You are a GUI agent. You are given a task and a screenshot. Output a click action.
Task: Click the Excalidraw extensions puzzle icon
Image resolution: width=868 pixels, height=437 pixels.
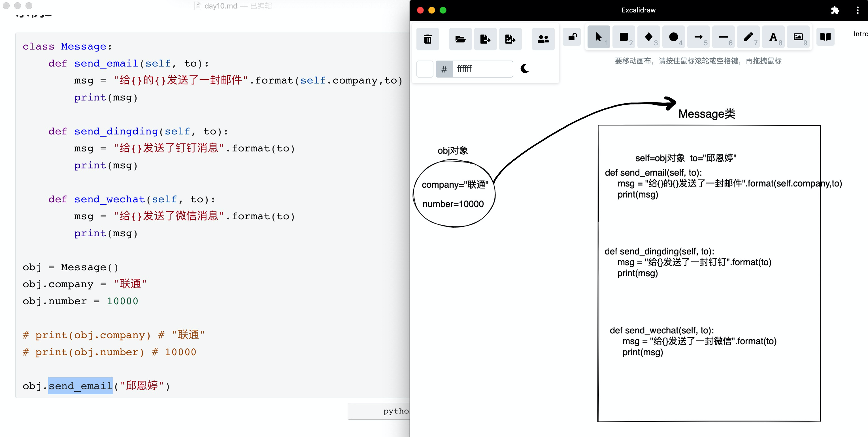pos(835,10)
